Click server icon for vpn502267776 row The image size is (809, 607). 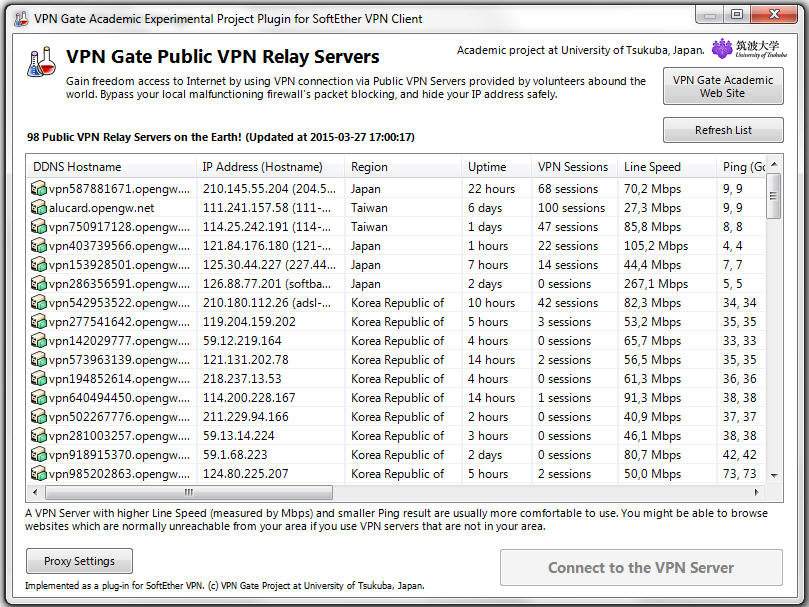tap(39, 417)
